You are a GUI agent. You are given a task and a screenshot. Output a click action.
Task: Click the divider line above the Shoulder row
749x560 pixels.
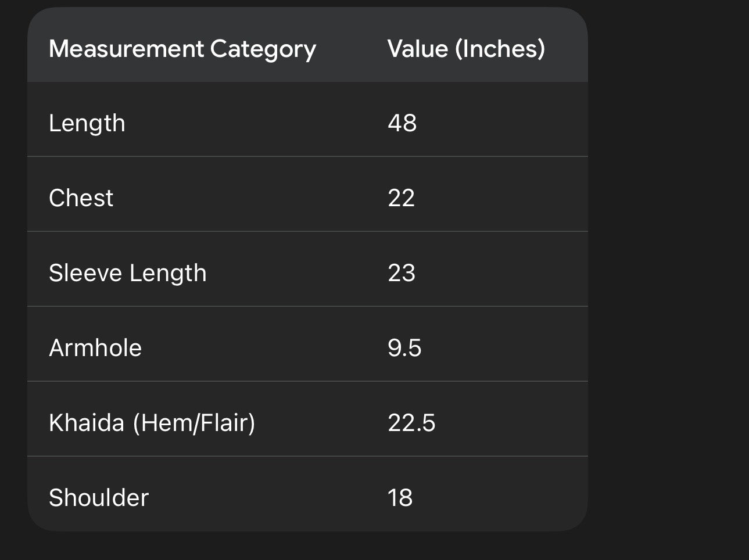[x=307, y=456]
